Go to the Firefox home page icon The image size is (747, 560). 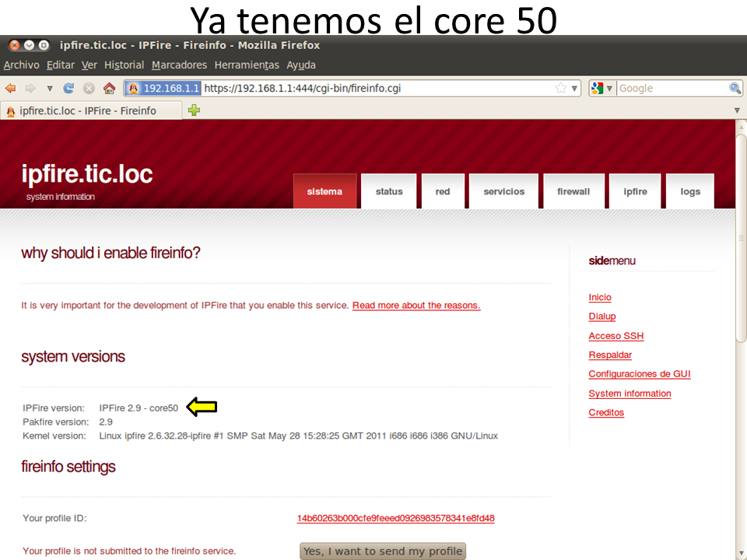click(x=109, y=89)
